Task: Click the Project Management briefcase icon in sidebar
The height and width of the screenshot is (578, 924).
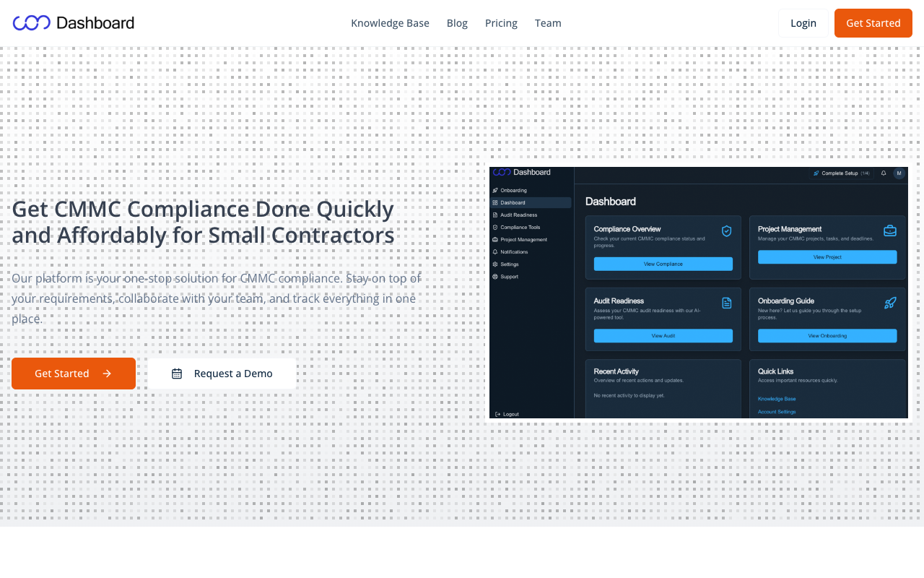Action: coord(494,239)
